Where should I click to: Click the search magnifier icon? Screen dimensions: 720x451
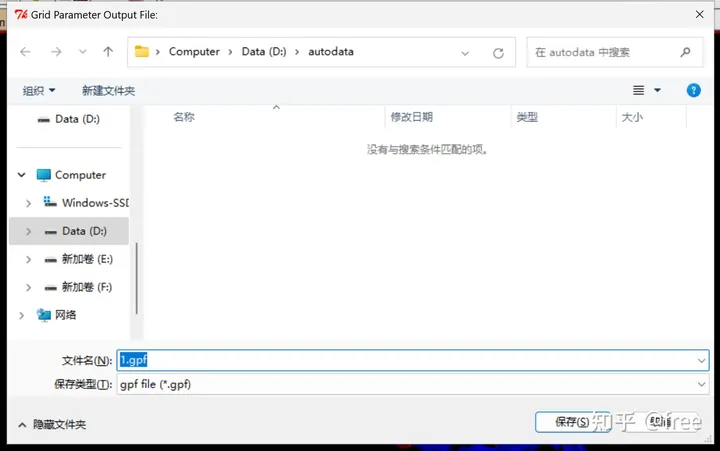click(x=685, y=52)
